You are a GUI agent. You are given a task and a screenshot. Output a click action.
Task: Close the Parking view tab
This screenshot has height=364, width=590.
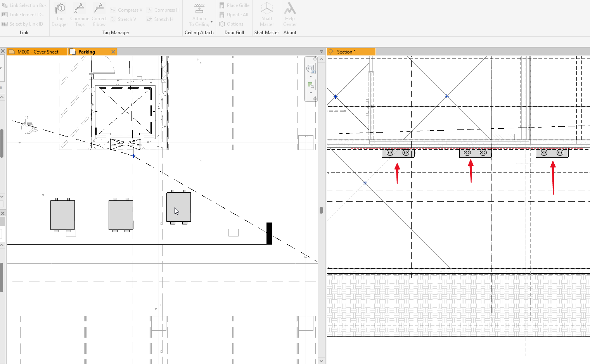click(113, 52)
